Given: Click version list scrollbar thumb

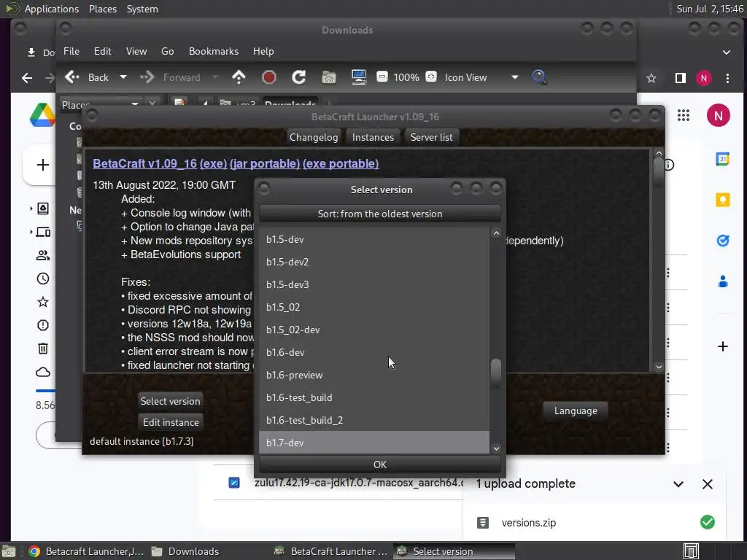Looking at the screenshot, I should coord(496,371).
